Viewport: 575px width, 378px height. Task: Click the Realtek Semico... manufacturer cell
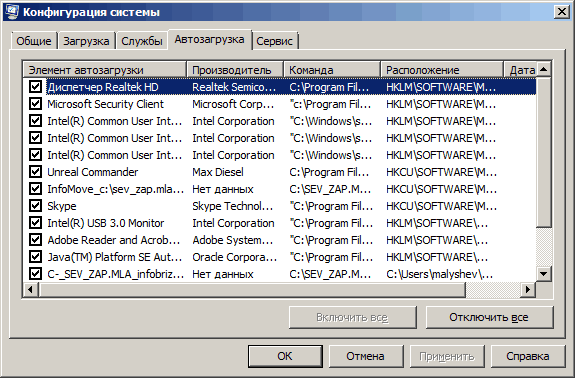[234, 87]
